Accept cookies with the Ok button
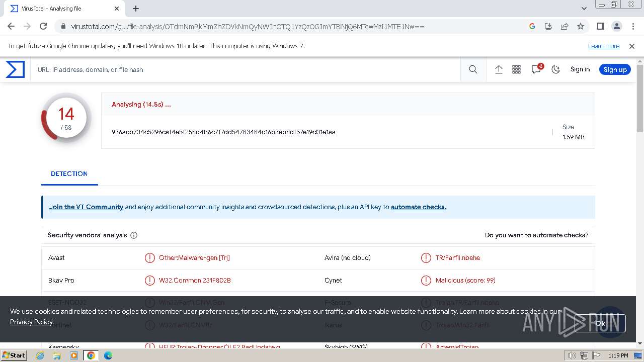Viewport: 644px width, 362px height. coord(600,323)
